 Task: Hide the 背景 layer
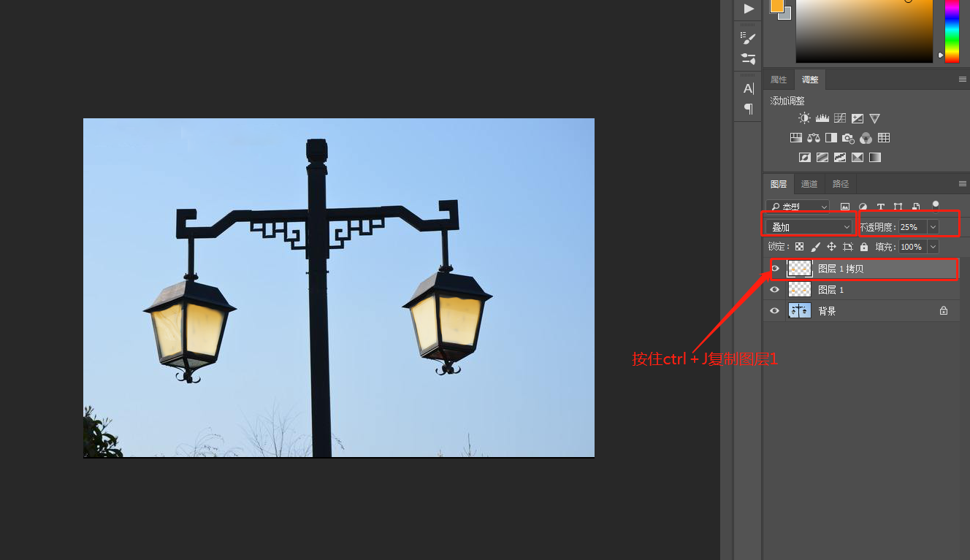click(775, 311)
